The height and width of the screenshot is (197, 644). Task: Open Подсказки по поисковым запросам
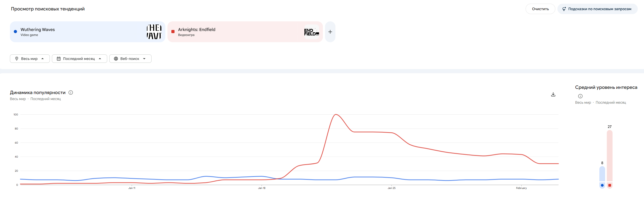(x=597, y=9)
